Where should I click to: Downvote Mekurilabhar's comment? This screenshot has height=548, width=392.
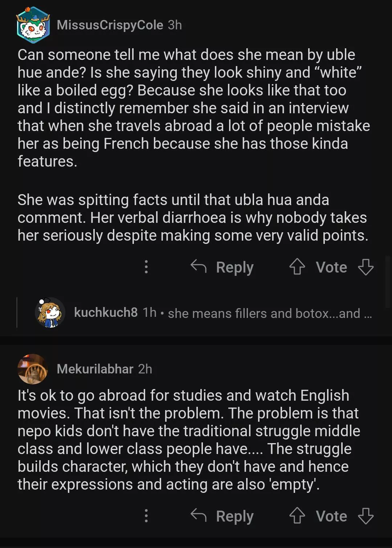click(366, 516)
